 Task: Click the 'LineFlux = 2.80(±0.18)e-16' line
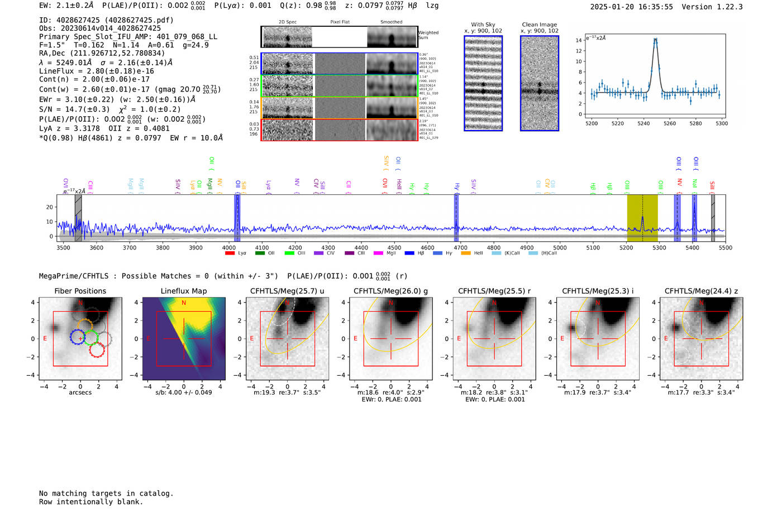97,71
